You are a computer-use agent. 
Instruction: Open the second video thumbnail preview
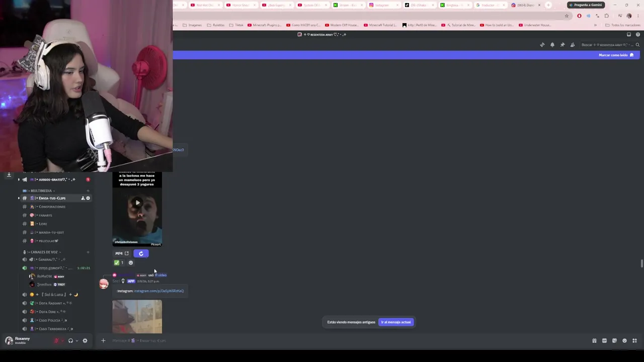tap(137, 317)
